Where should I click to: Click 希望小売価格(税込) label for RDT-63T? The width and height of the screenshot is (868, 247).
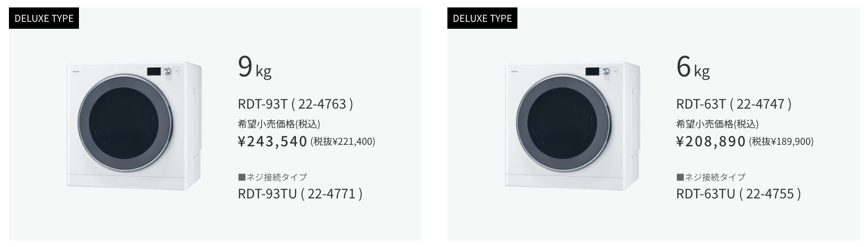click(718, 124)
